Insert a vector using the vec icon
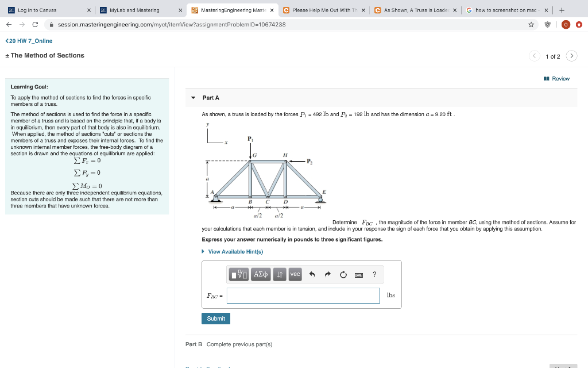 (295, 274)
